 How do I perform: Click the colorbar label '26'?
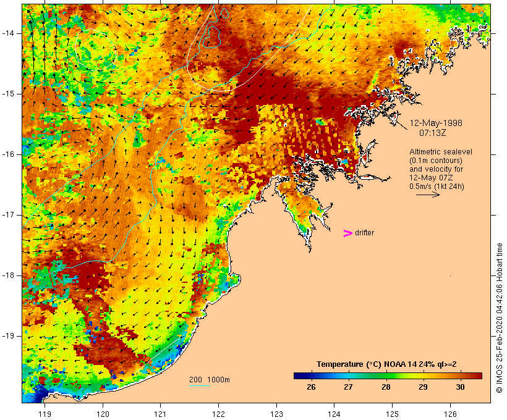pyautogui.click(x=311, y=387)
